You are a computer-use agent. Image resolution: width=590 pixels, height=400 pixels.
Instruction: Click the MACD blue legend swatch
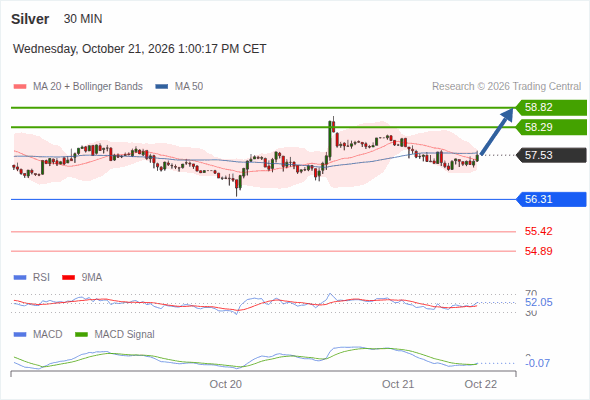(x=20, y=335)
